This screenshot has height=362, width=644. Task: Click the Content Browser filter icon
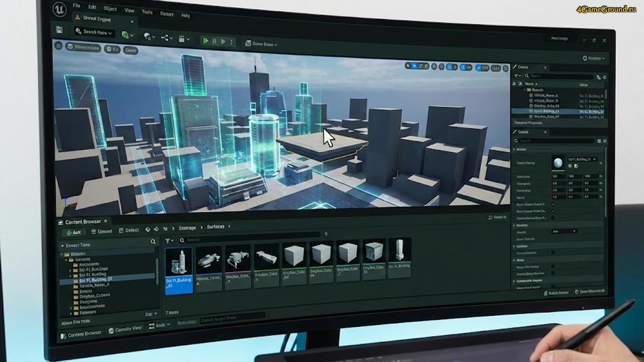tap(169, 241)
